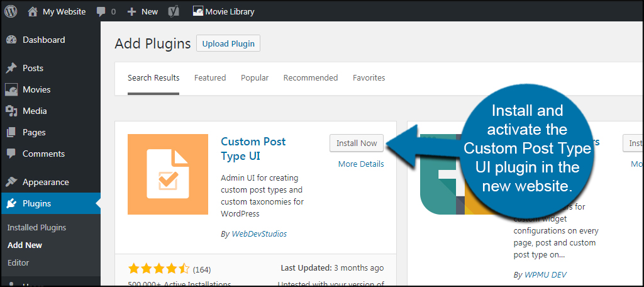This screenshot has width=644, height=287.
Task: Click the Movies sidebar icon
Action: [x=11, y=89]
